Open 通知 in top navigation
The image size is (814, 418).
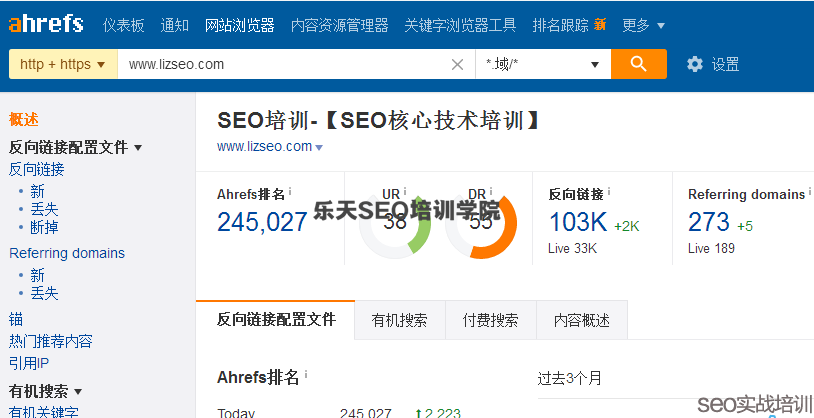point(174,25)
